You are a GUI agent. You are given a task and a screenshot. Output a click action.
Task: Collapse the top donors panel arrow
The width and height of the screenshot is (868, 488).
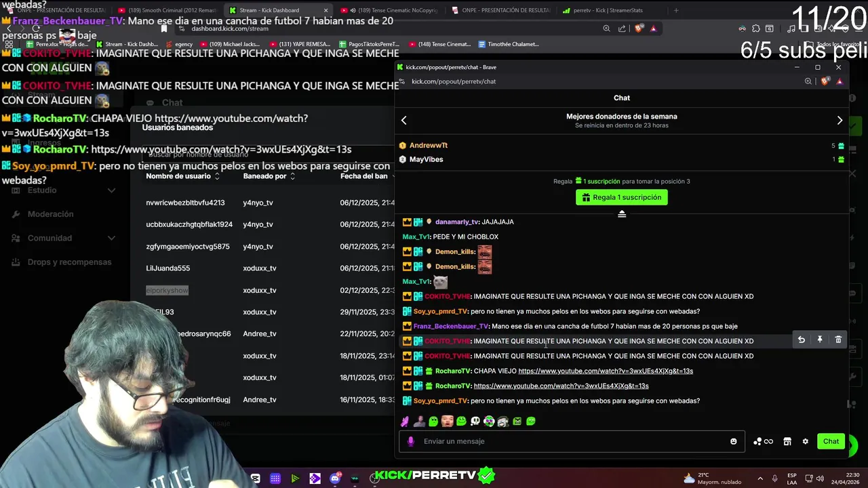coord(622,213)
